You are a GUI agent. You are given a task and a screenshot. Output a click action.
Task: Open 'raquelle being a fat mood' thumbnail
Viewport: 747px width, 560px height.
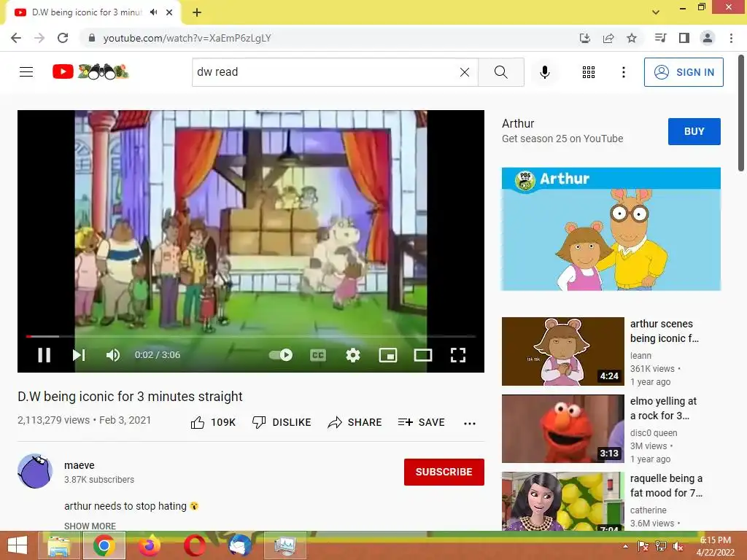(x=562, y=502)
